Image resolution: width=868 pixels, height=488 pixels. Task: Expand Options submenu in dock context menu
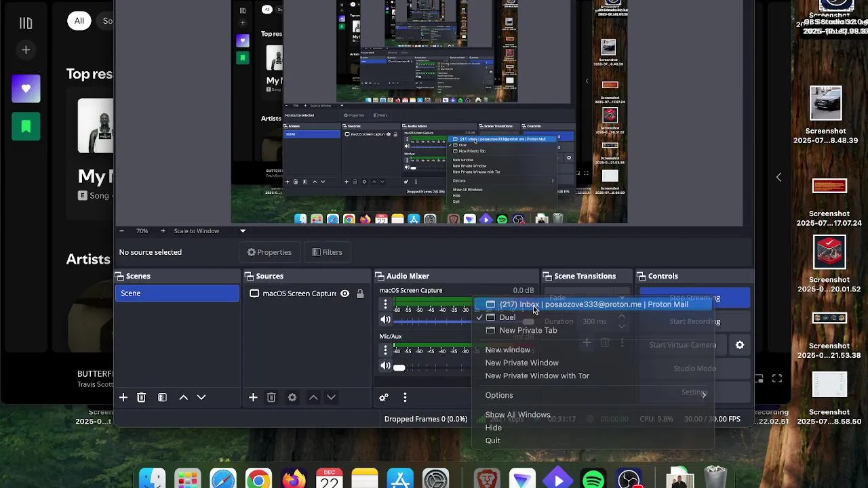coord(593,395)
